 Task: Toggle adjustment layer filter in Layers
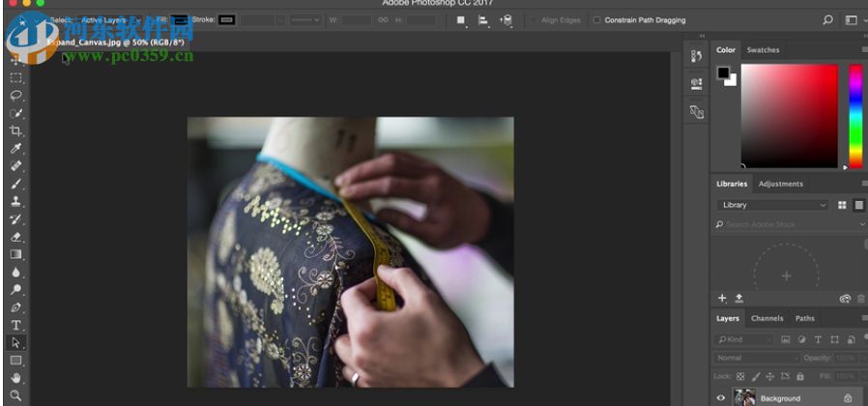pos(801,339)
